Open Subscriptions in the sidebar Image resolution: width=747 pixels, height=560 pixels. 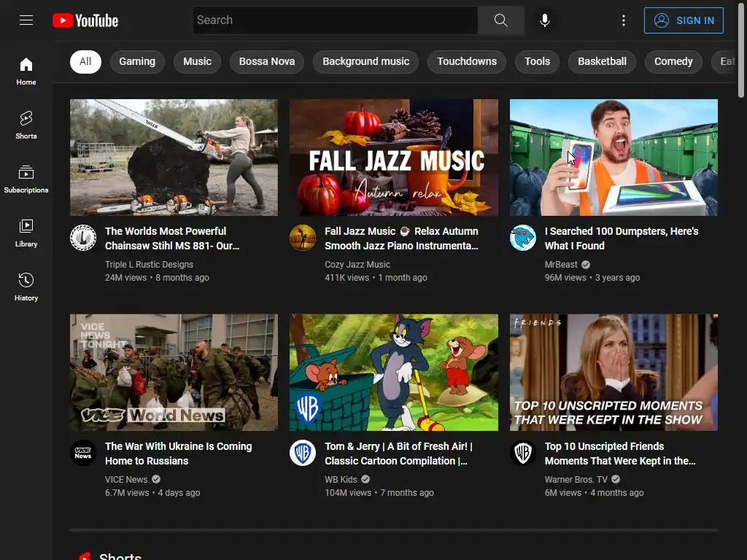26,179
